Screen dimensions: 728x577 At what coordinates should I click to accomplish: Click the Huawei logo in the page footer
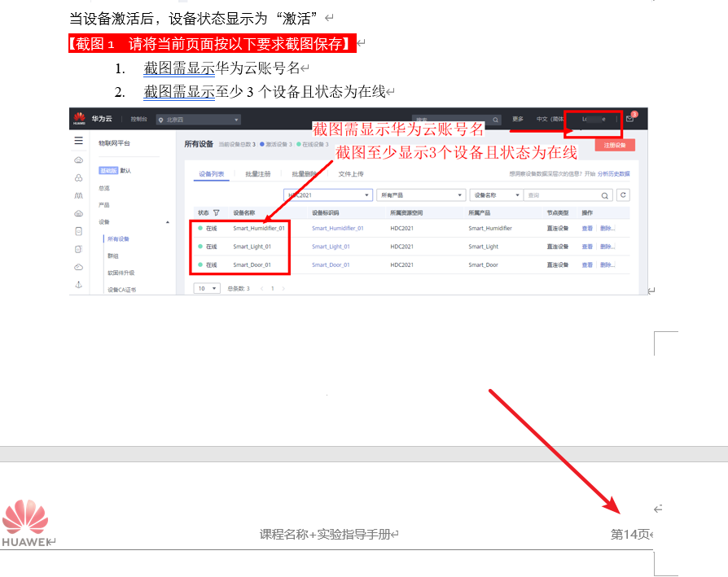[x=25, y=522]
